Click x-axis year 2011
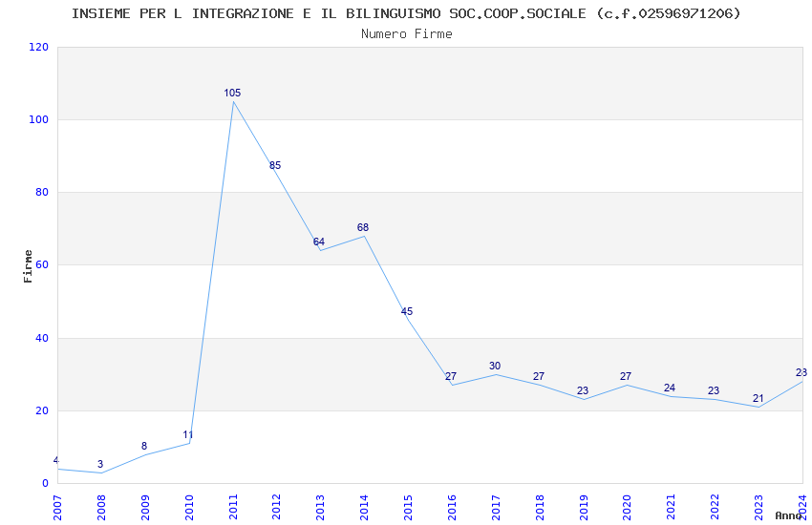 coord(232,508)
